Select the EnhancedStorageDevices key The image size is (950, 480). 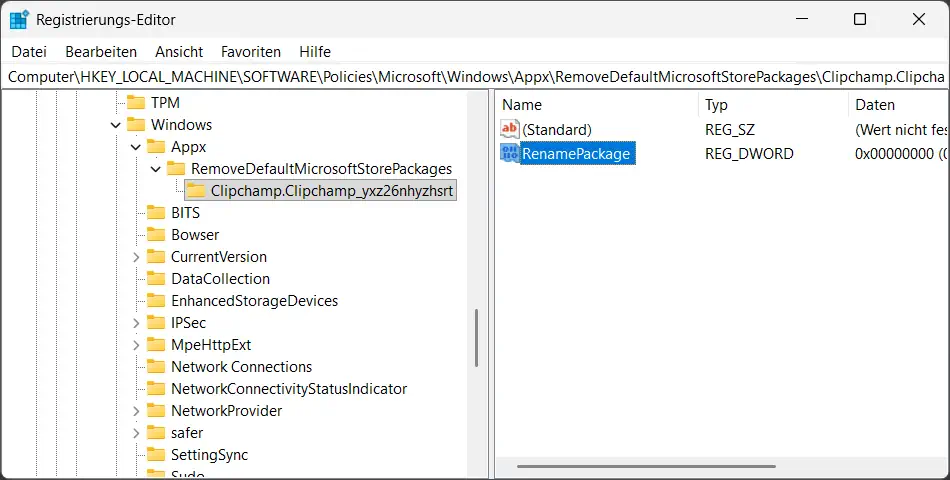[254, 301]
